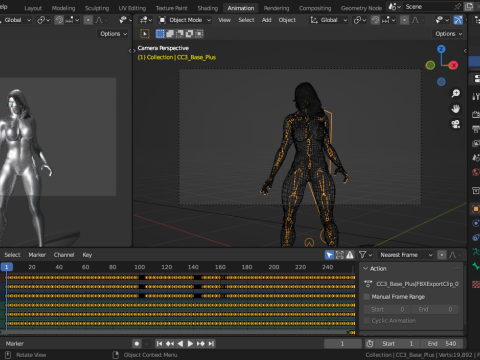Viewport: 480px width, 360px height.
Task: Click the hand pan view icon
Action: tap(455, 109)
